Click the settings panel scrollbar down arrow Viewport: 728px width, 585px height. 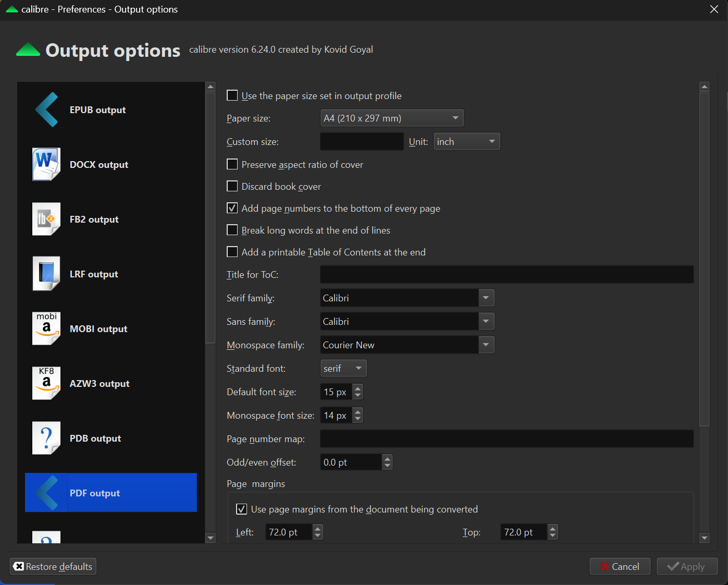[x=705, y=538]
